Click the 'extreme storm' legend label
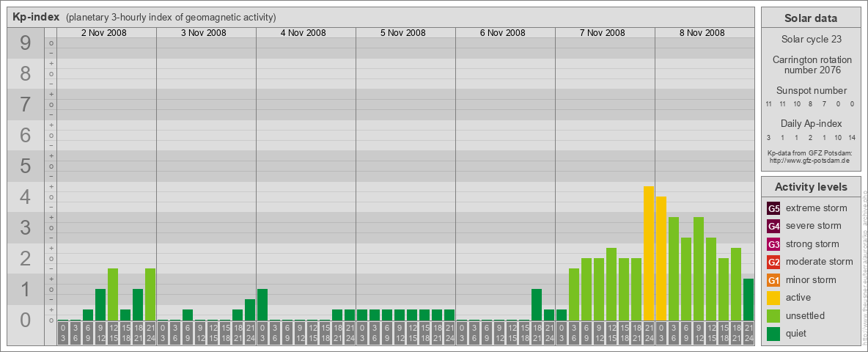 (816, 208)
